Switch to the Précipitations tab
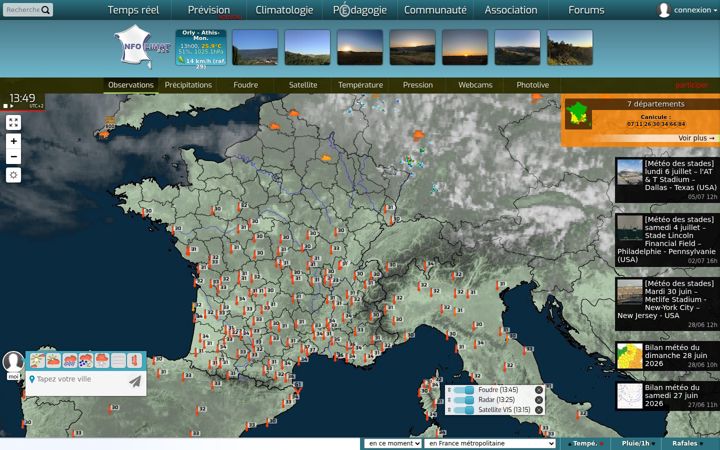 click(x=188, y=85)
